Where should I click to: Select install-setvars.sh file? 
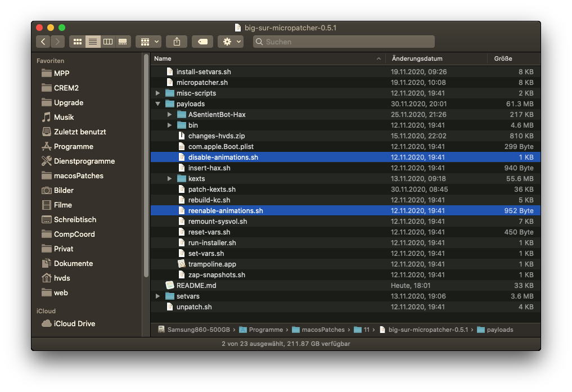click(x=345, y=71)
